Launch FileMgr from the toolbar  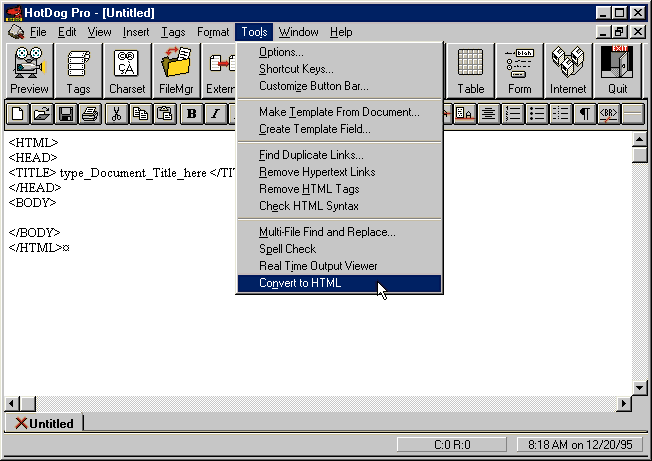click(176, 70)
